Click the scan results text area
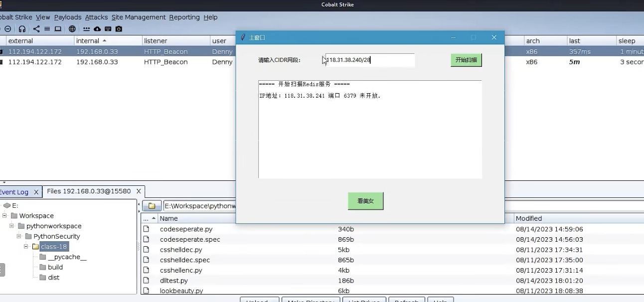This screenshot has width=644, height=302. (x=370, y=129)
